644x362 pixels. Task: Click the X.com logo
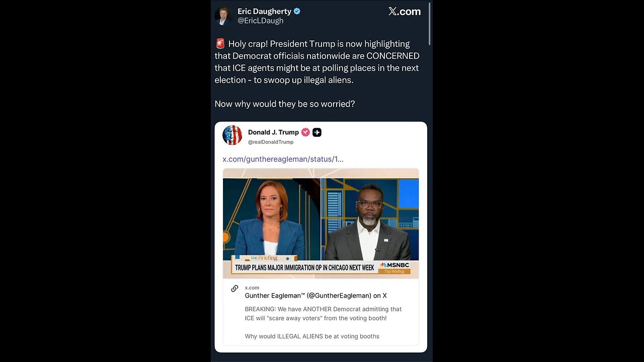(x=405, y=12)
